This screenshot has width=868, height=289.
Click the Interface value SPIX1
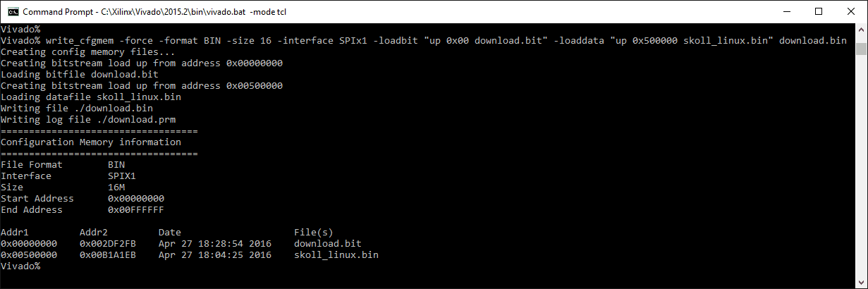(121, 176)
